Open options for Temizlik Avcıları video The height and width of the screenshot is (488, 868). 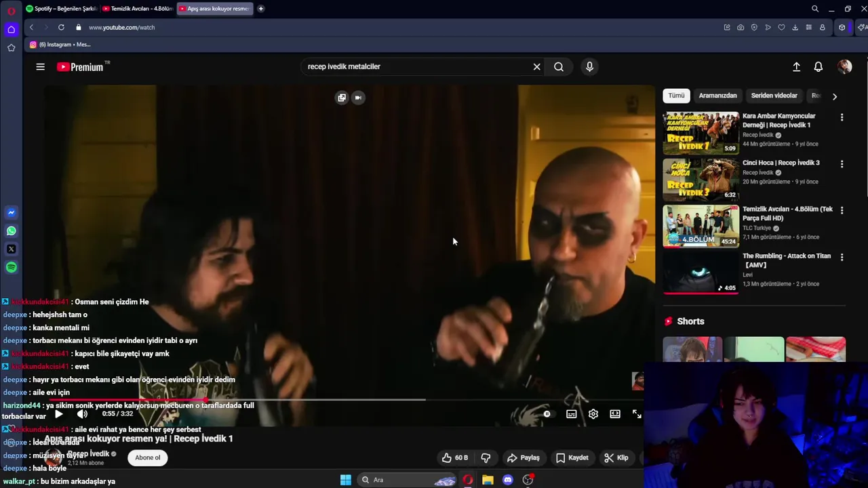[842, 210]
